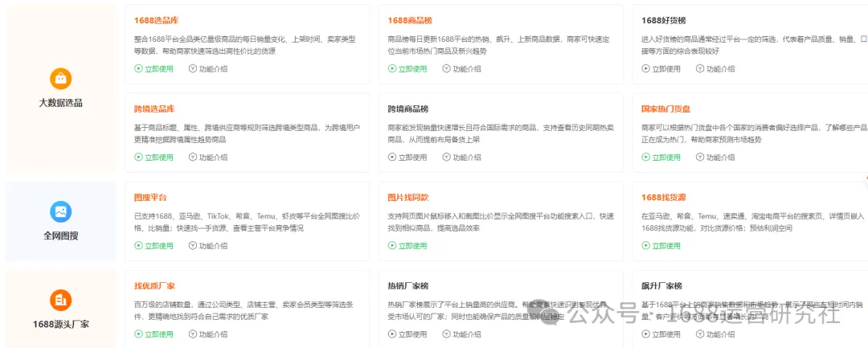The height and width of the screenshot is (348, 868).
Task: Click the play icon under 1688找货源
Action: (x=646, y=246)
